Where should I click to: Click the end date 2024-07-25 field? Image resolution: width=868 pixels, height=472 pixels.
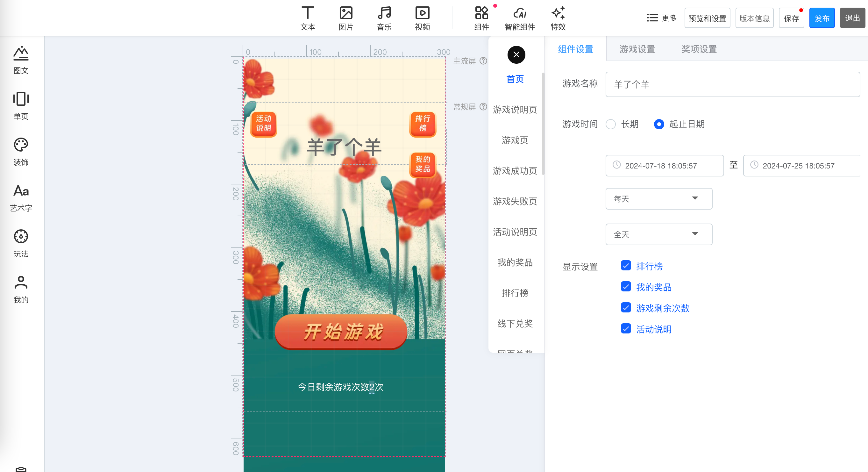coord(802,166)
